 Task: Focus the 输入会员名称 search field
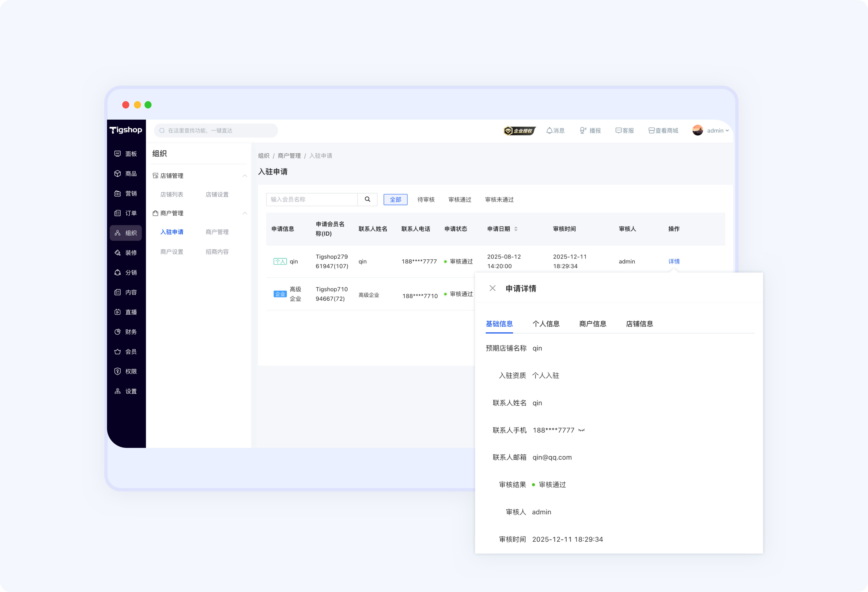pos(312,199)
